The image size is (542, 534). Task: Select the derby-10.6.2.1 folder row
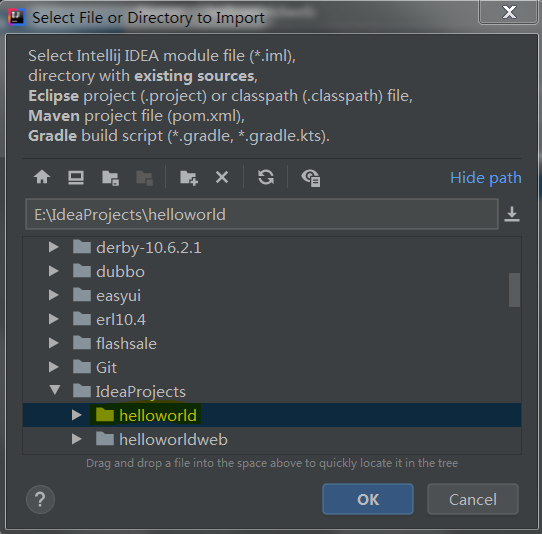[x=272, y=247]
